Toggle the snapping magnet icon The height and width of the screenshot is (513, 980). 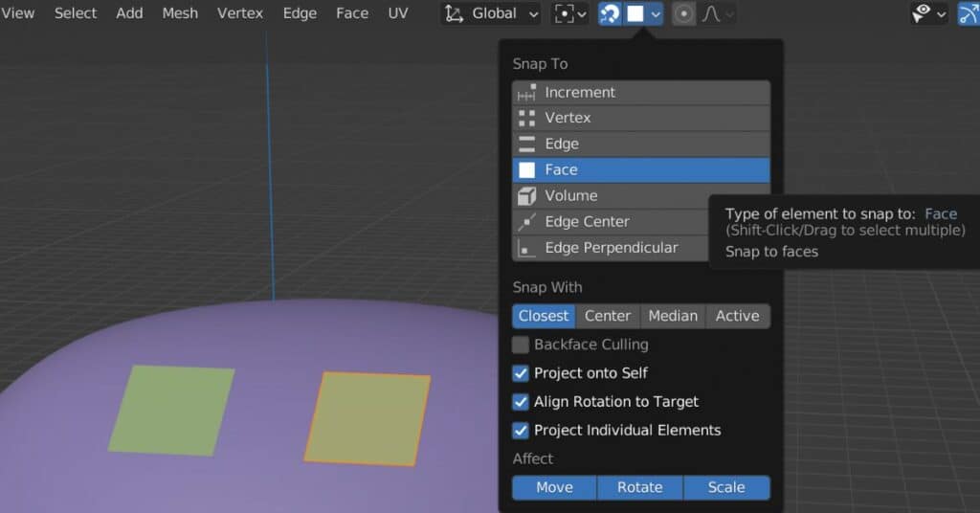pos(610,13)
